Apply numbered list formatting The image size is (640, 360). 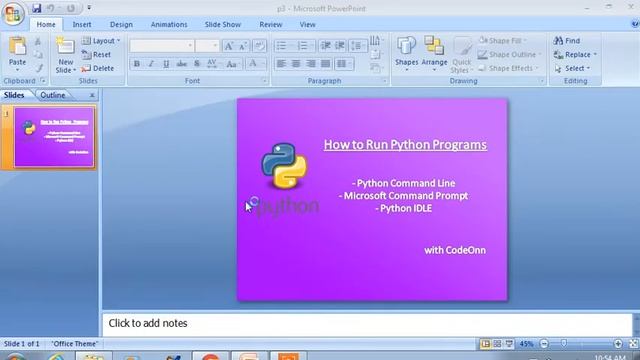[304, 45]
